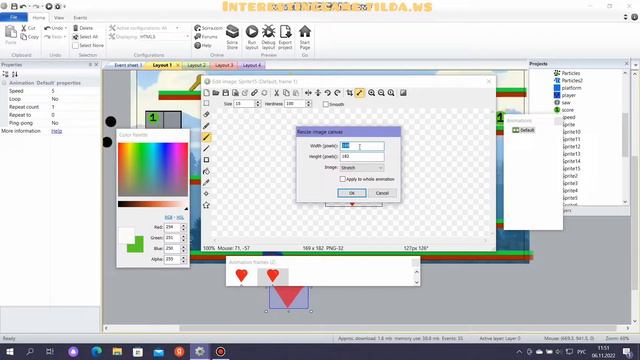
Task: Click the Save image floppy icon in editor
Action: pyautogui.click(x=226, y=93)
